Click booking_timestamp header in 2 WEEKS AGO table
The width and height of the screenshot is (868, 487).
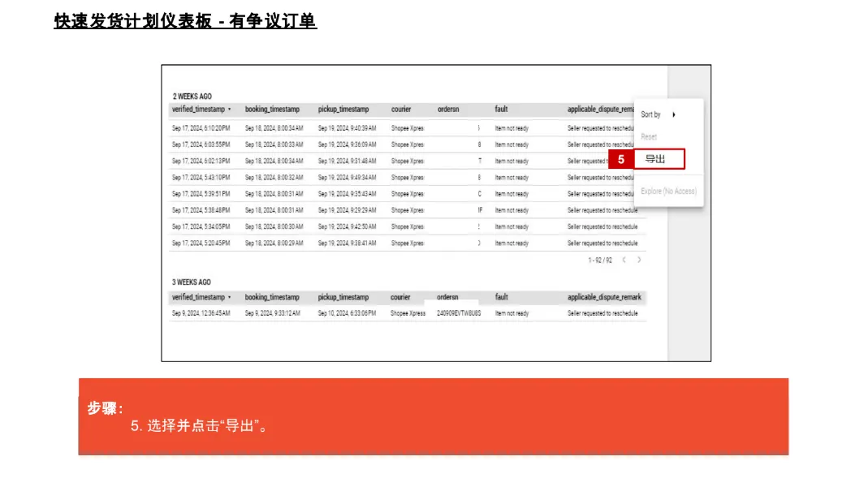[272, 110]
